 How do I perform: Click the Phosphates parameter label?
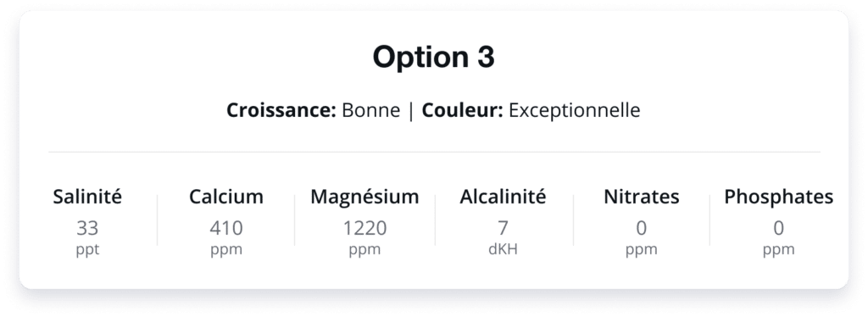click(x=778, y=197)
